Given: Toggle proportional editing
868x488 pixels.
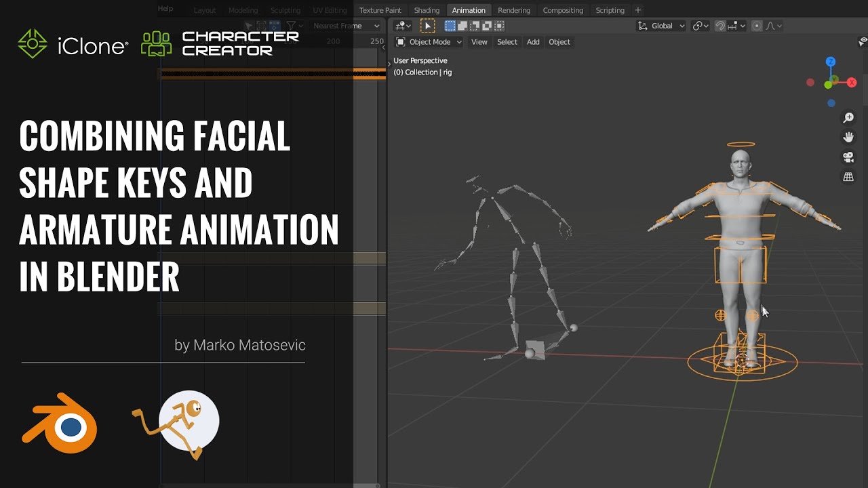Looking at the screenshot, I should (757, 26).
